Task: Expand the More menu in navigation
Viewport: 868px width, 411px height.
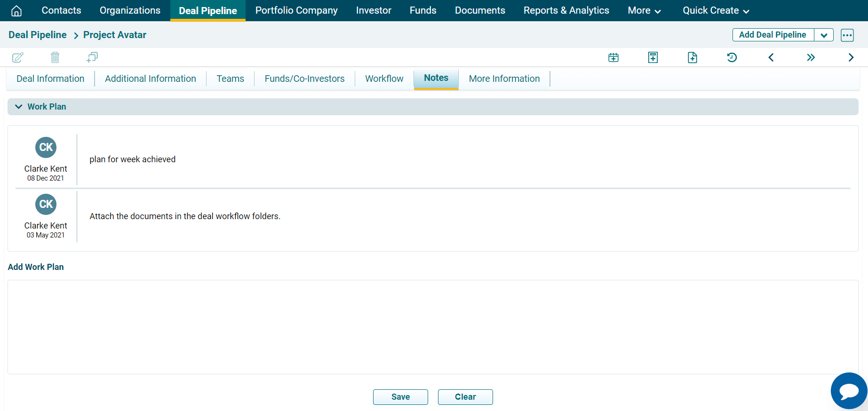Action: pos(644,11)
